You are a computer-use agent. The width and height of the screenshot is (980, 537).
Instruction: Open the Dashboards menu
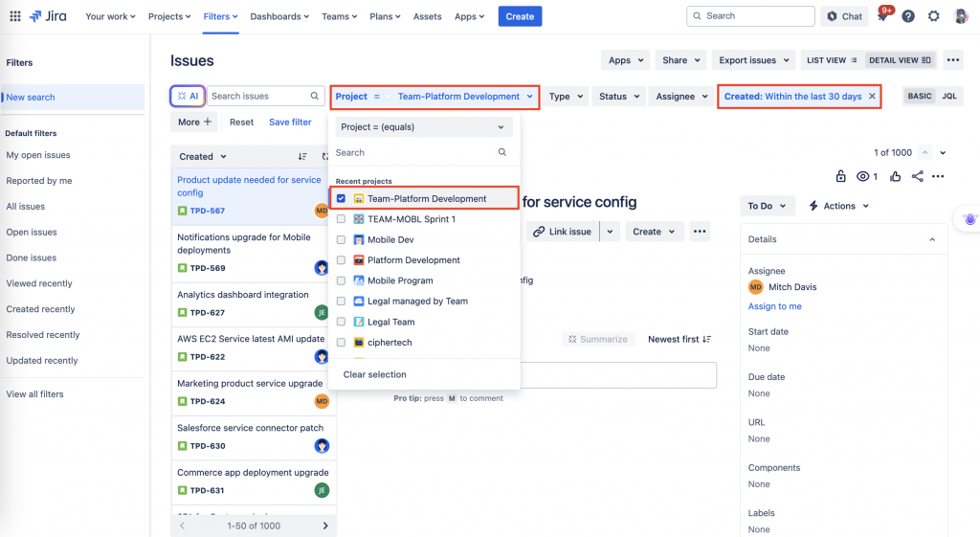pos(279,16)
